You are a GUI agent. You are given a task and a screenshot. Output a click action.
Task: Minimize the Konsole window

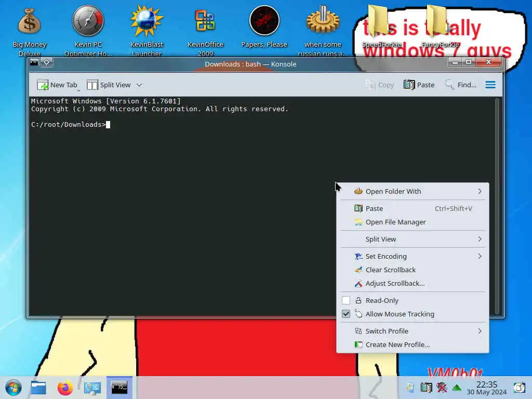455,62
